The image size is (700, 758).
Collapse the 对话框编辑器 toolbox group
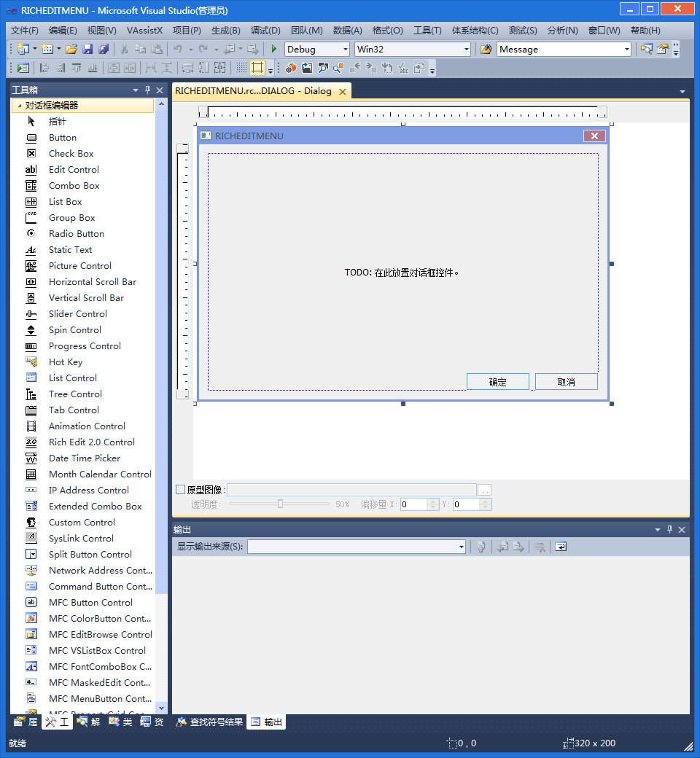click(20, 106)
